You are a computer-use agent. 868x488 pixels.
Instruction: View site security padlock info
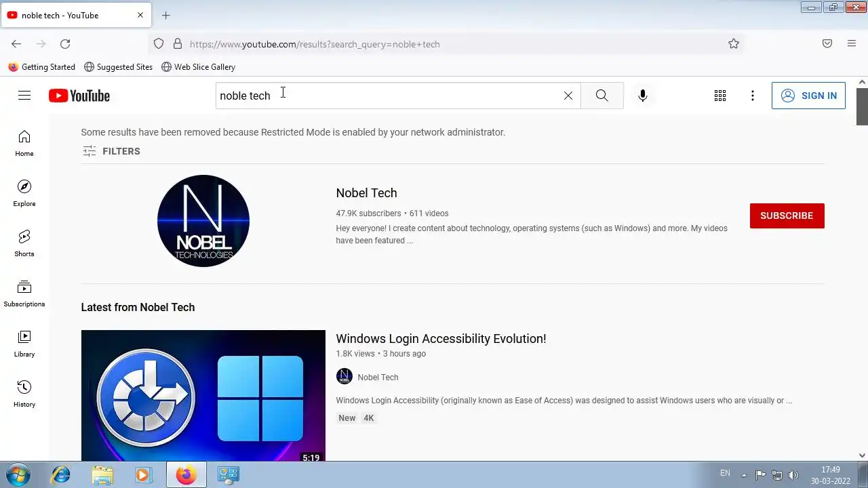(178, 44)
